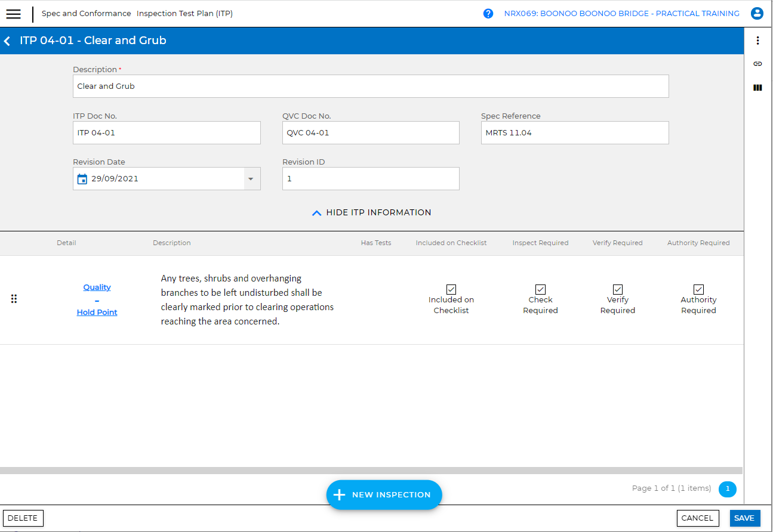Go back using the header arrow
This screenshot has width=773, height=532.
[8, 41]
